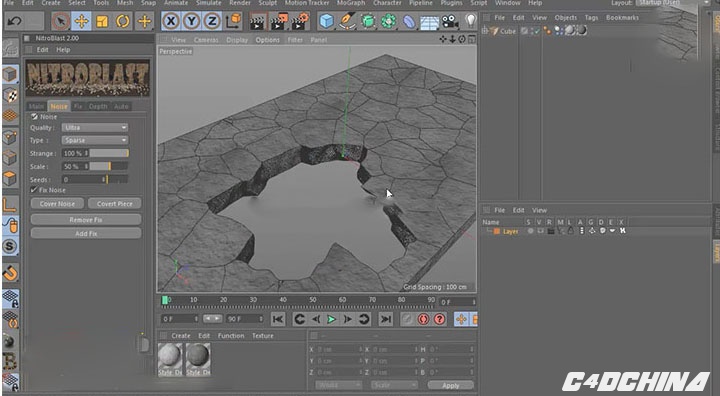Activate the Rotate tool
This screenshot has width=720, height=396.
point(123,21)
